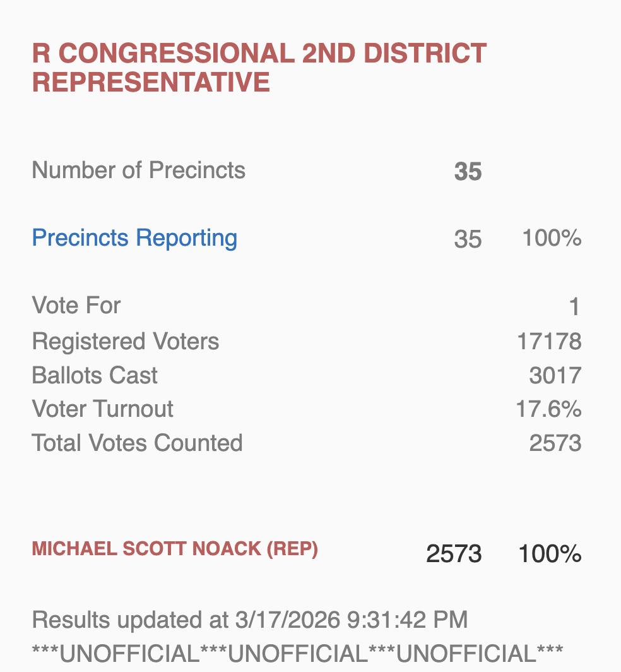Click the 35 beside Precincts Reporting
The height and width of the screenshot is (672, 621).
point(468,239)
